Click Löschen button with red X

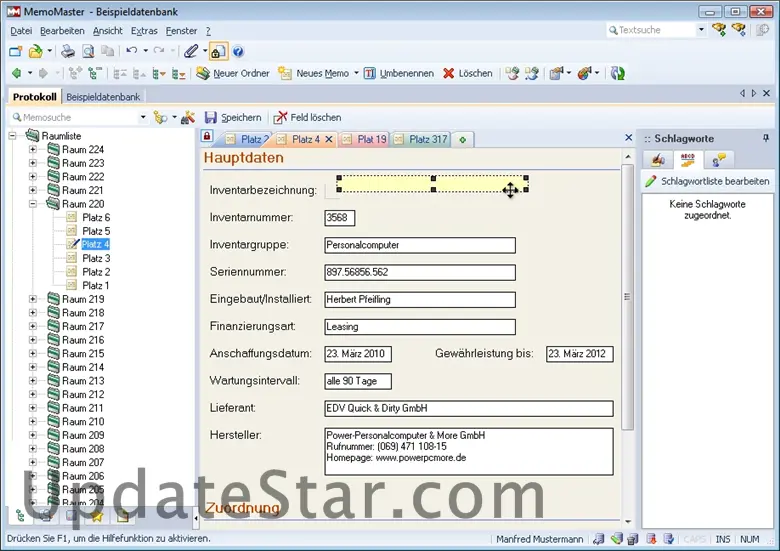pyautogui.click(x=468, y=74)
